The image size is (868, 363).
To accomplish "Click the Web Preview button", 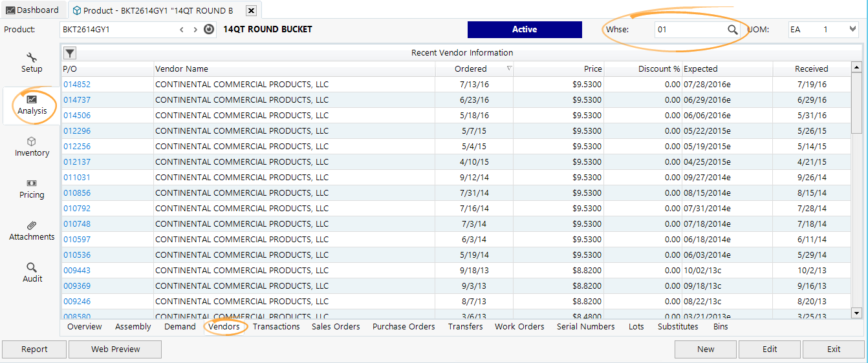I will 115,349.
